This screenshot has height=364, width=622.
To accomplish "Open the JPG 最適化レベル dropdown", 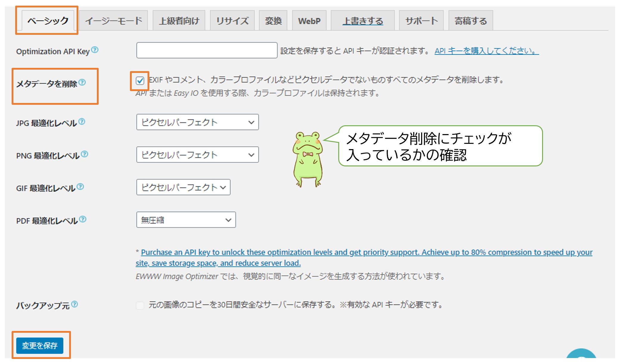I will point(197,122).
